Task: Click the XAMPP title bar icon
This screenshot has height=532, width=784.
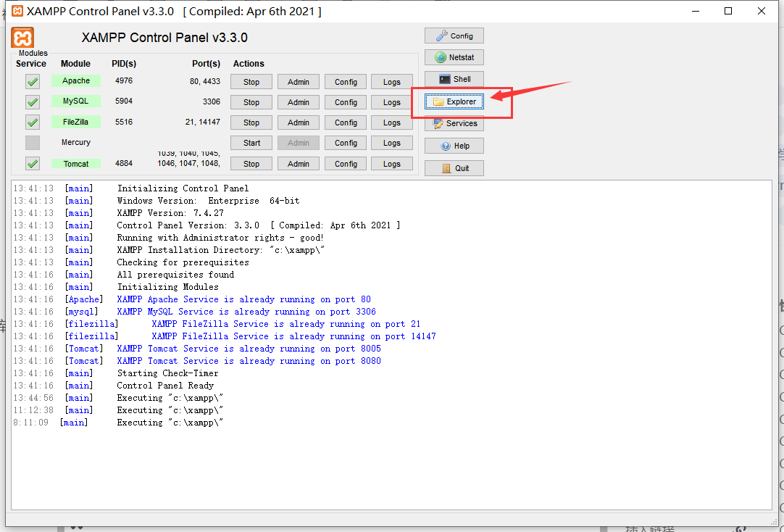Action: pos(17,11)
